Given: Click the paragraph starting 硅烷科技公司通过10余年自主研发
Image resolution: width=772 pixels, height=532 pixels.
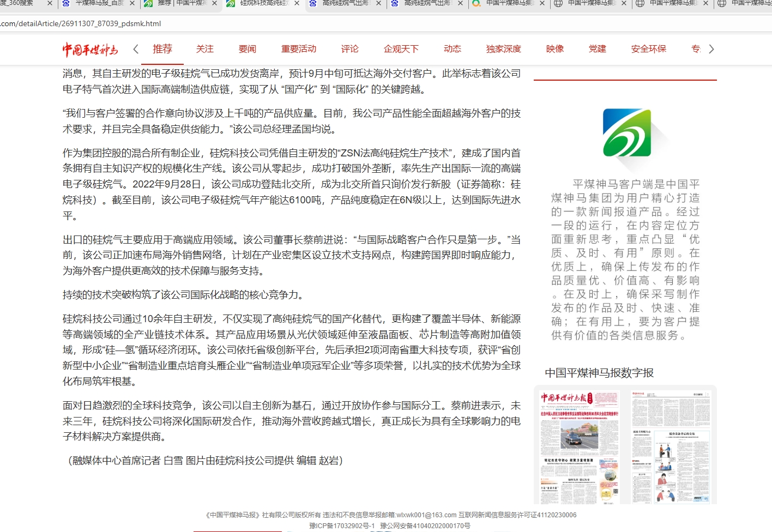Looking at the screenshot, I should click(x=292, y=350).
